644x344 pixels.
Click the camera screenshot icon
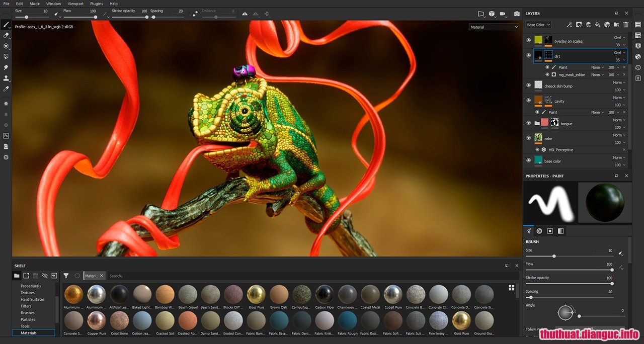point(517,14)
